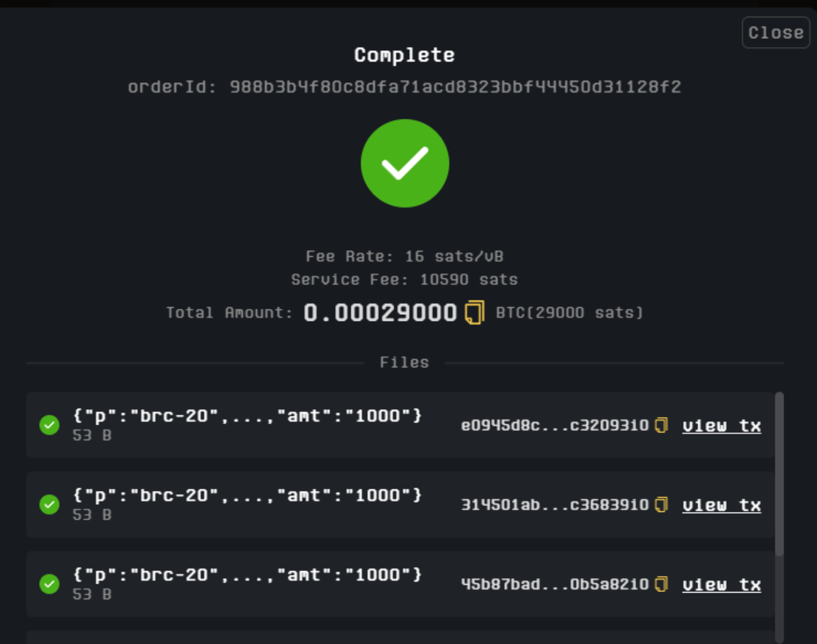Copy inscription ID e0945d8c...c32093i0
The height and width of the screenshot is (644, 817).
tap(661, 425)
